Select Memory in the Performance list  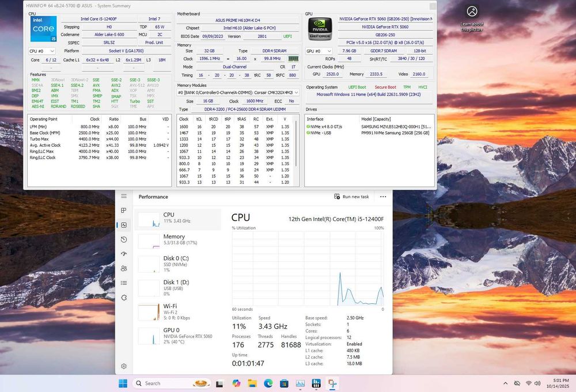coord(178,241)
